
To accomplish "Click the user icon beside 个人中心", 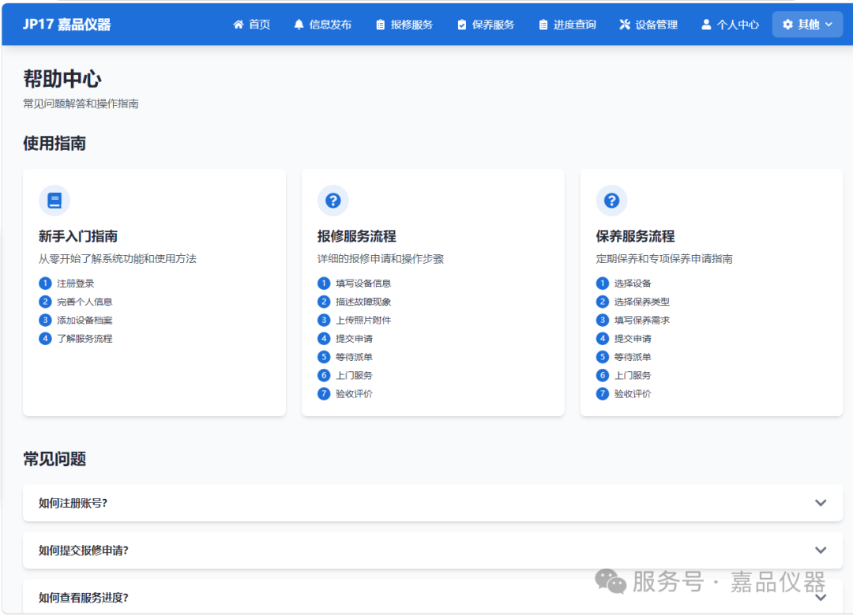I will pos(706,24).
